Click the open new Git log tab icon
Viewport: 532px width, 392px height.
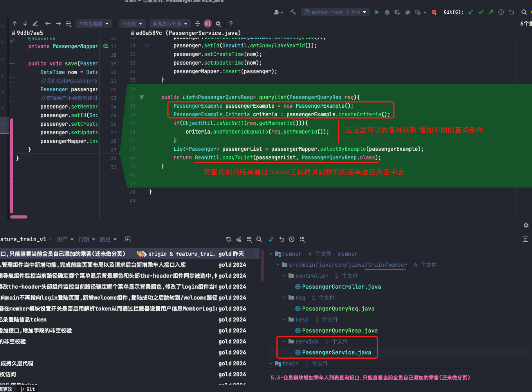128,239
